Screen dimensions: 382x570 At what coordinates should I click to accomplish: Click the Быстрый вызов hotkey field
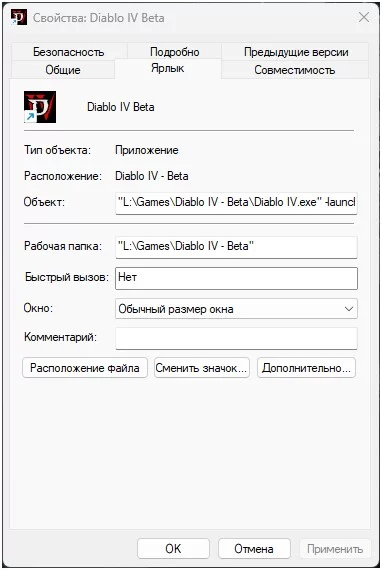236,278
